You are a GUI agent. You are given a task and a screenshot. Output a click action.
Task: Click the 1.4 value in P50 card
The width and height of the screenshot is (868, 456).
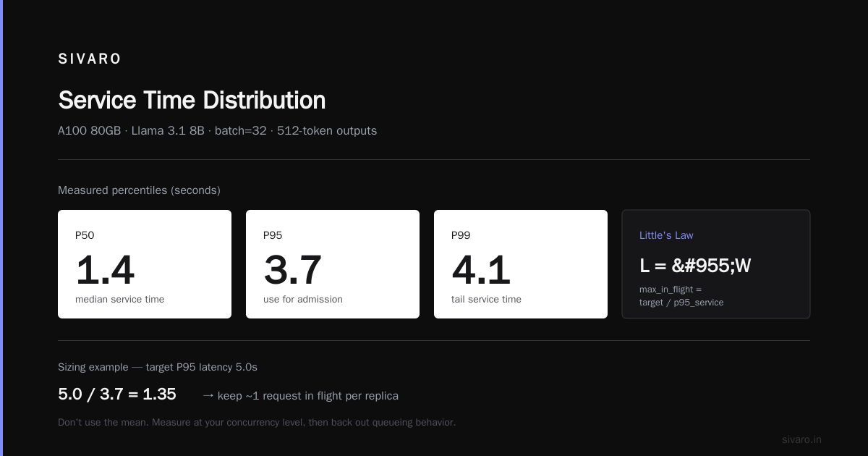coord(105,270)
